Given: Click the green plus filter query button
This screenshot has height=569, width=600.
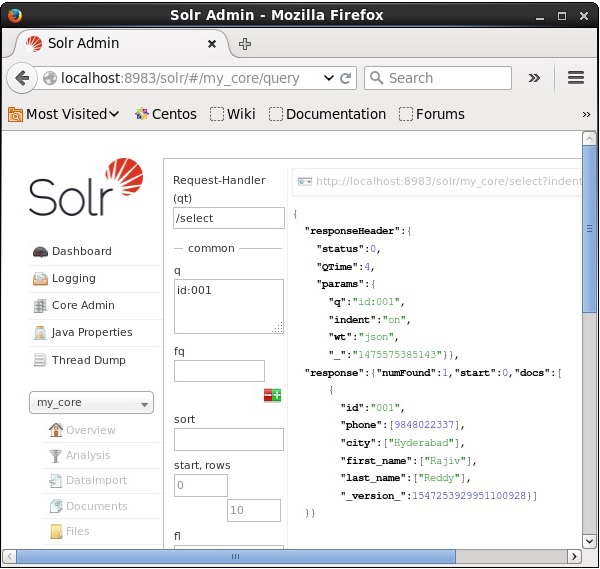Looking at the screenshot, I should [277, 395].
